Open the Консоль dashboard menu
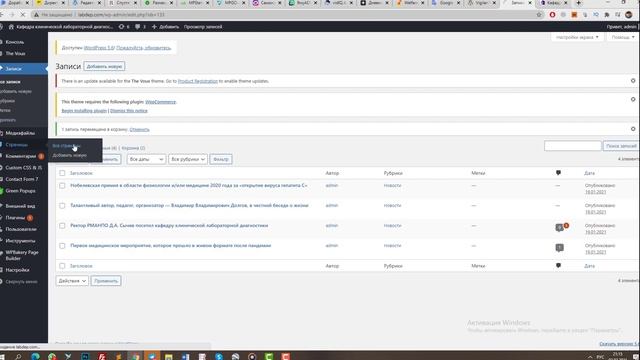The height and width of the screenshot is (360, 640). (x=15, y=42)
